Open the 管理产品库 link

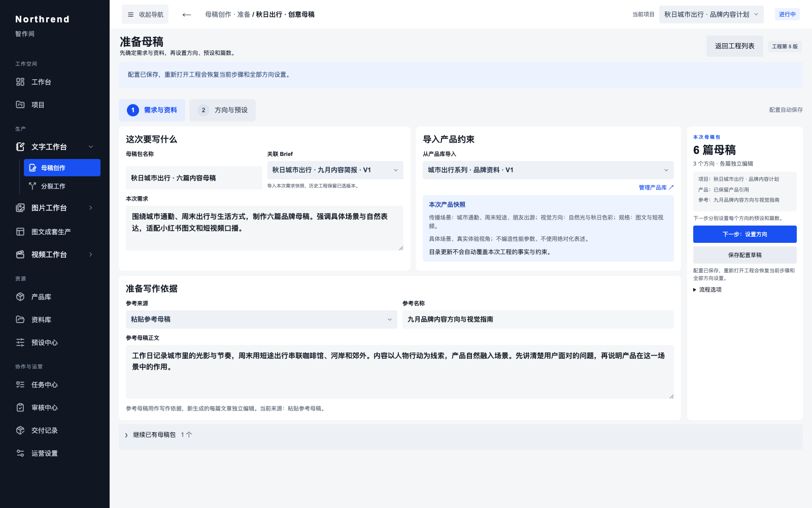[x=656, y=187]
